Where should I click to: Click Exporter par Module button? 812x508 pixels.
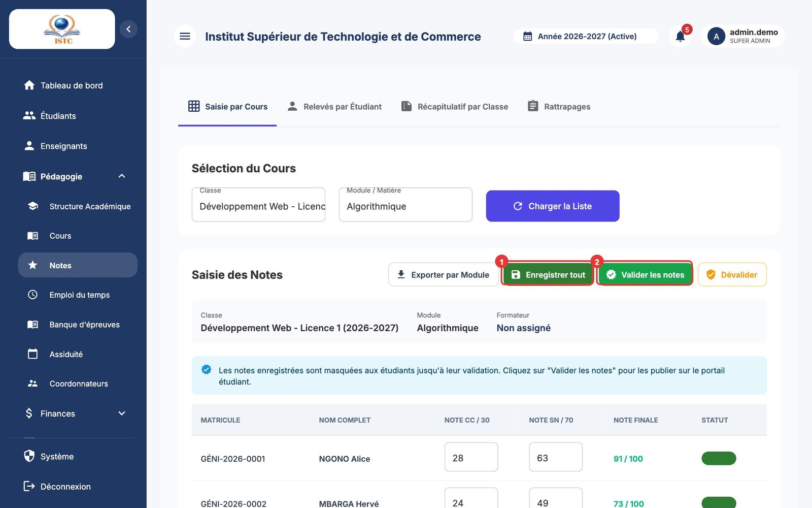[x=443, y=275]
